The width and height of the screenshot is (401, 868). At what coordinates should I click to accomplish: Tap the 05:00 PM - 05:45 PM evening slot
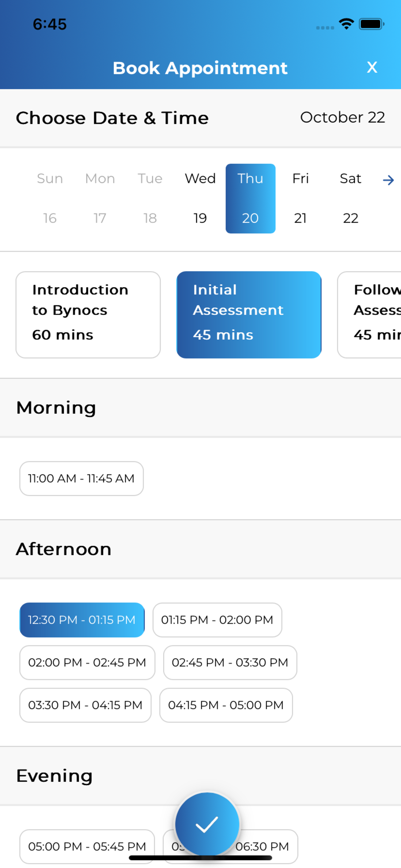click(87, 846)
